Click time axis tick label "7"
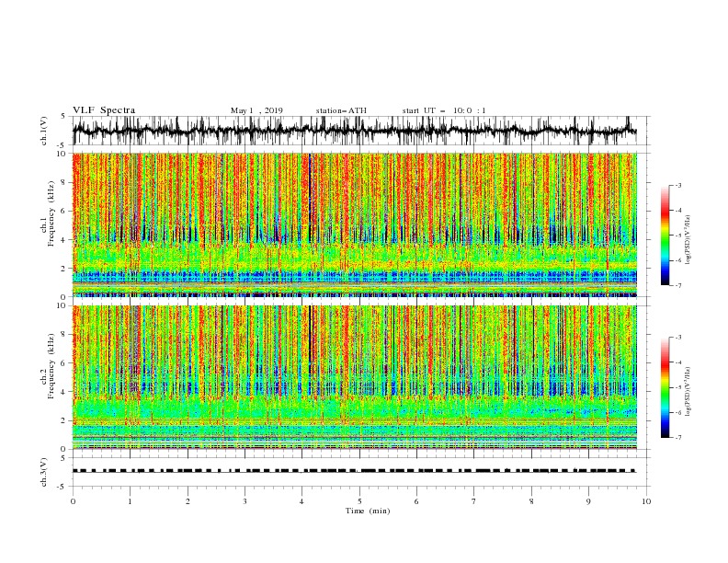 [x=474, y=501]
